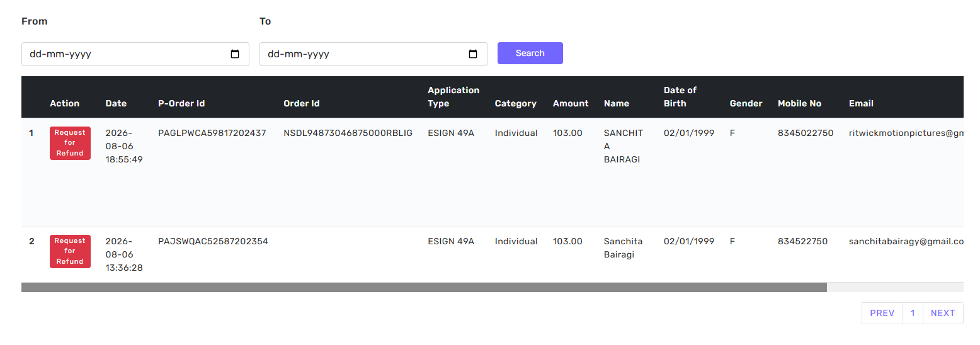Go to next page with NEXT
980x345 pixels.
click(x=943, y=313)
